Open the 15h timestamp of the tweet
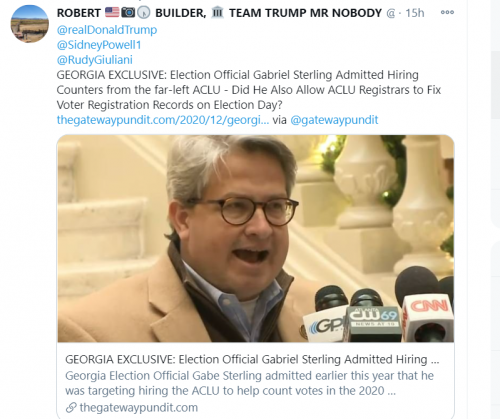This screenshot has height=419, width=500. 415,13
